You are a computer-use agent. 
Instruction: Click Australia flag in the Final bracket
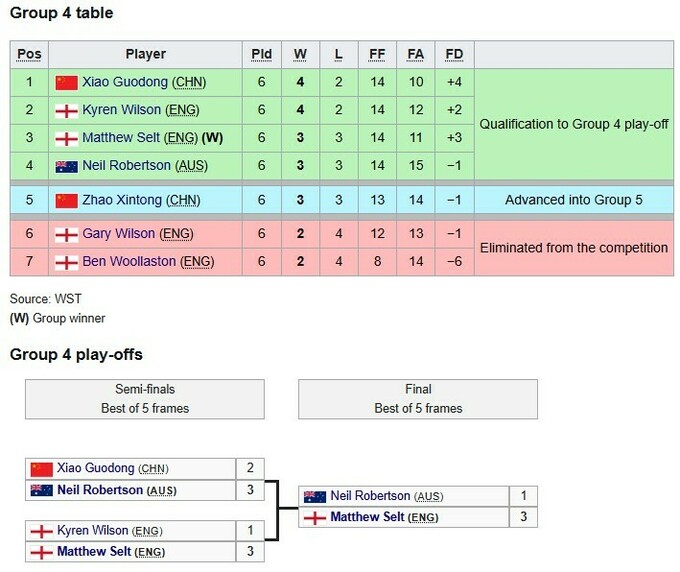pyautogui.click(x=315, y=497)
